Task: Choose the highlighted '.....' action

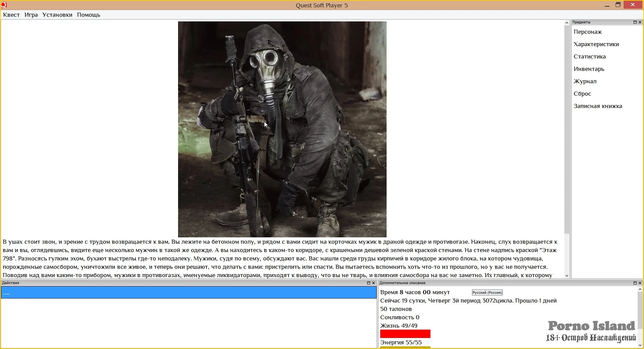Action: [x=188, y=293]
